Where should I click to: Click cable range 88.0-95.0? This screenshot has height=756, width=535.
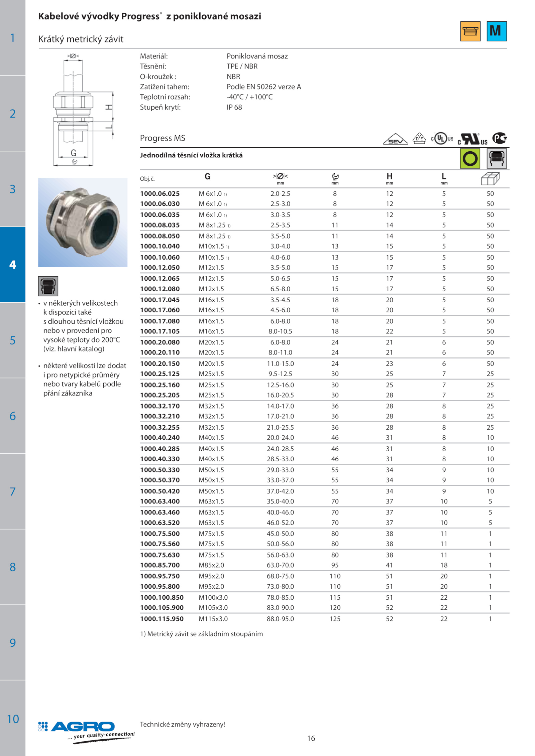pyautogui.click(x=280, y=619)
